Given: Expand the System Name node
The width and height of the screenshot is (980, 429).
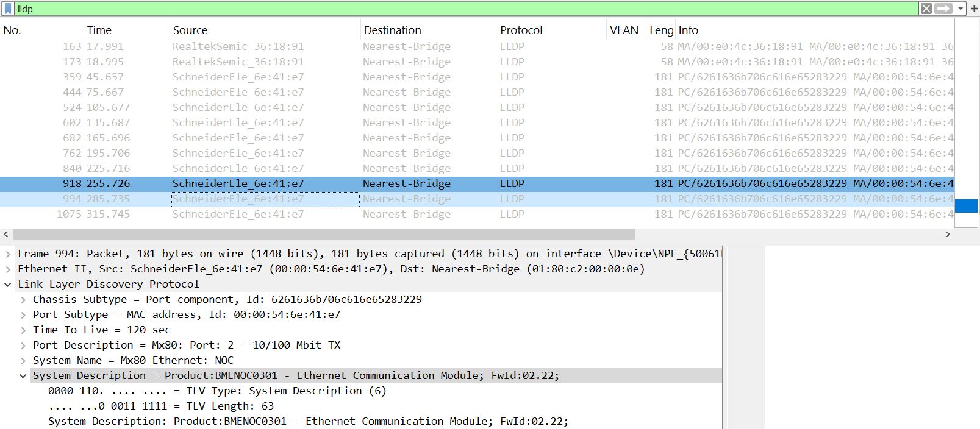Looking at the screenshot, I should [23, 360].
